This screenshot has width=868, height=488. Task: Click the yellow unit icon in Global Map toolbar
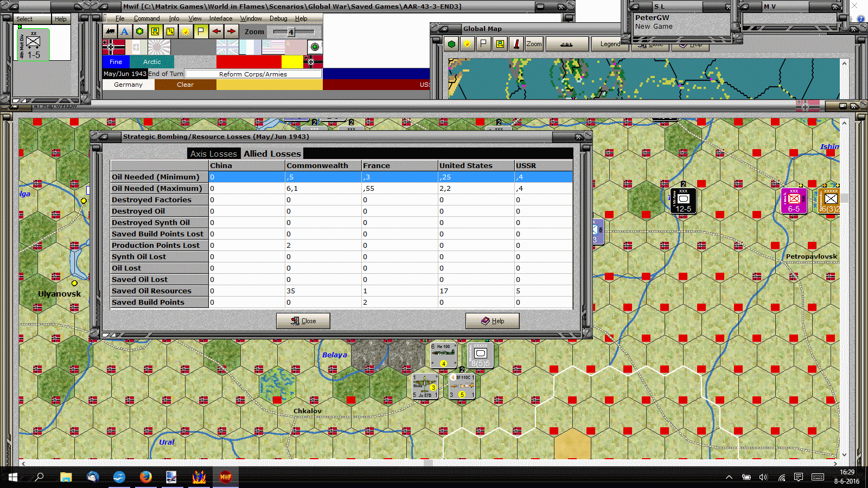(500, 44)
